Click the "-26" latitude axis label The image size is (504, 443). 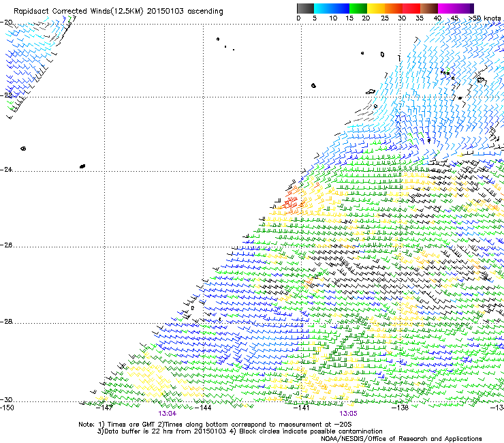(x=6, y=245)
